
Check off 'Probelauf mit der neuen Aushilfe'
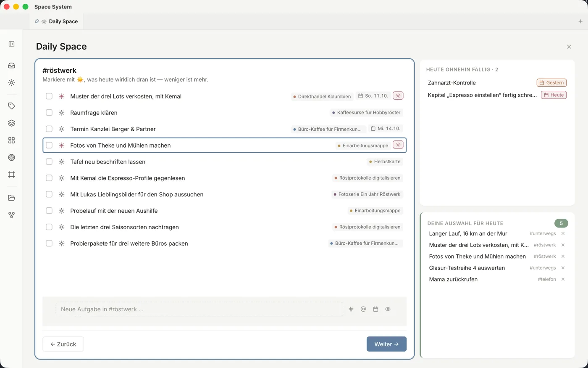pos(49,211)
